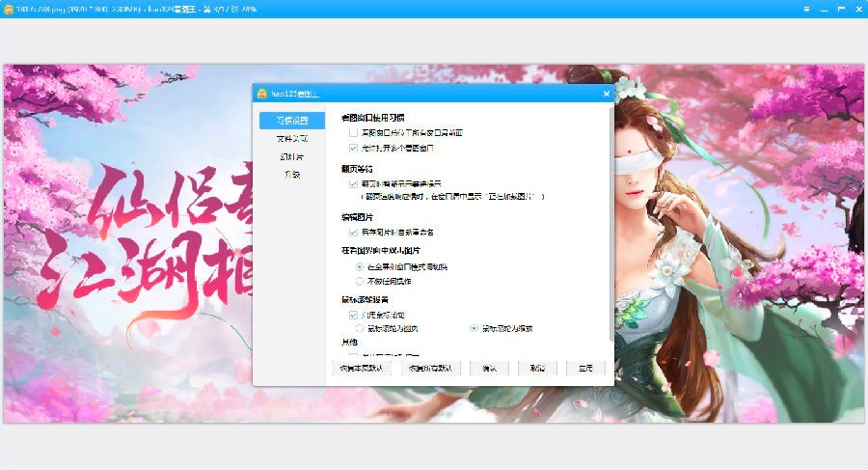This screenshot has height=470, width=868.
Task: Click the settings dialog vertical scrollbar
Action: pyautogui.click(x=611, y=222)
